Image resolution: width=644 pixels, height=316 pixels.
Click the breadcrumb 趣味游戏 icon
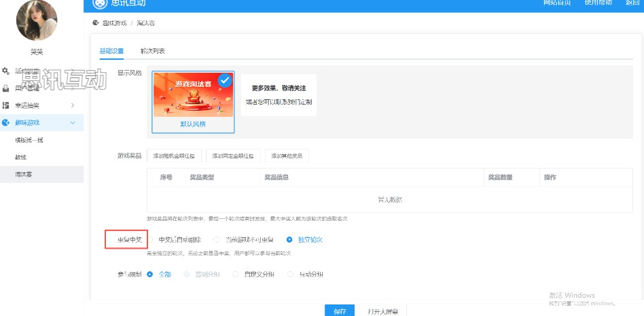point(95,23)
